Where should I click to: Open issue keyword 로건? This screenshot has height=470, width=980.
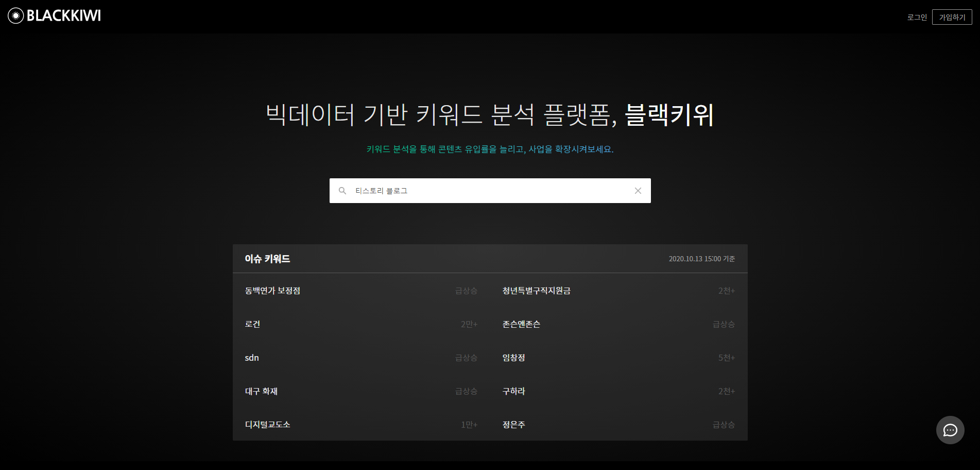252,324
